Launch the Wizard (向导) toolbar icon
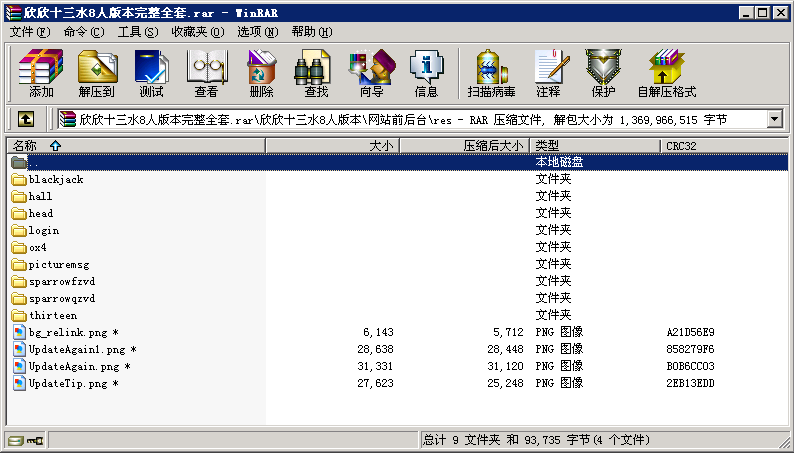 371,73
